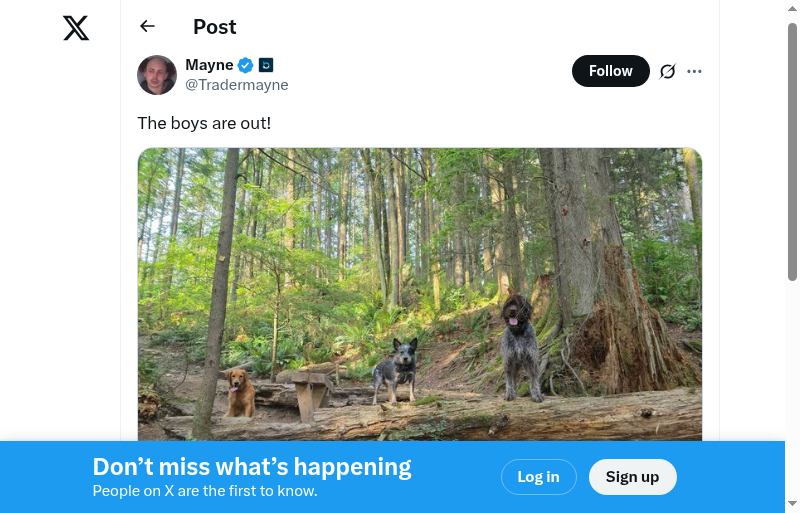Go back using the left arrow
The width and height of the screenshot is (800, 513).
pyautogui.click(x=148, y=27)
